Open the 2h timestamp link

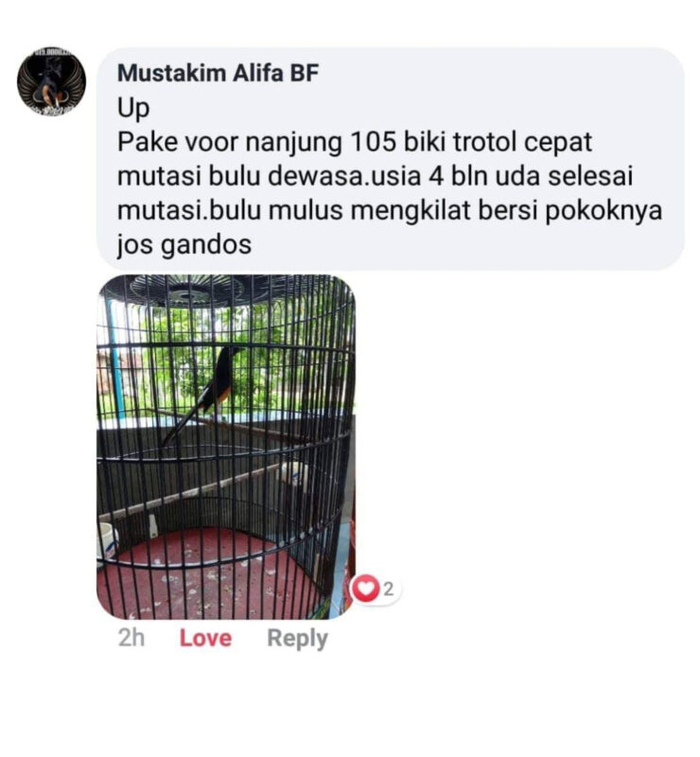tap(131, 638)
